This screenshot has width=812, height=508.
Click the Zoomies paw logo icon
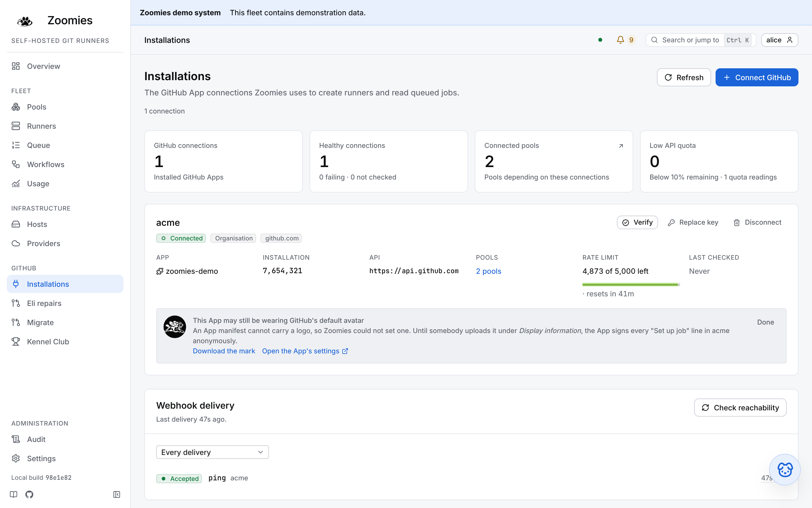click(x=25, y=21)
